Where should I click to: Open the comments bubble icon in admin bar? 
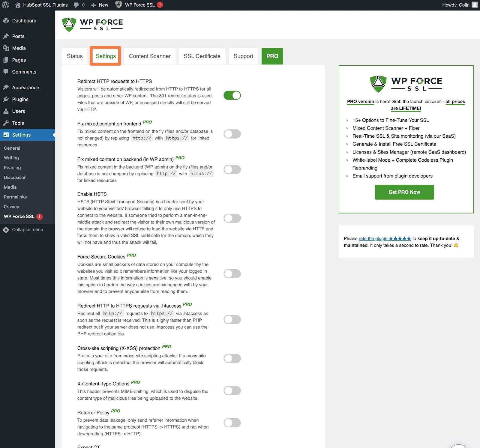[x=76, y=5]
